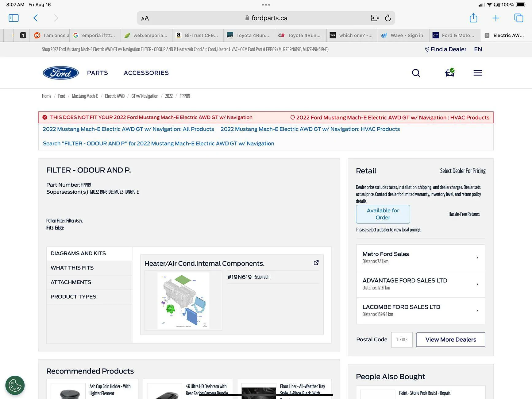Focus the Postal Code input field
This screenshot has height=399, width=532.
tap(402, 340)
